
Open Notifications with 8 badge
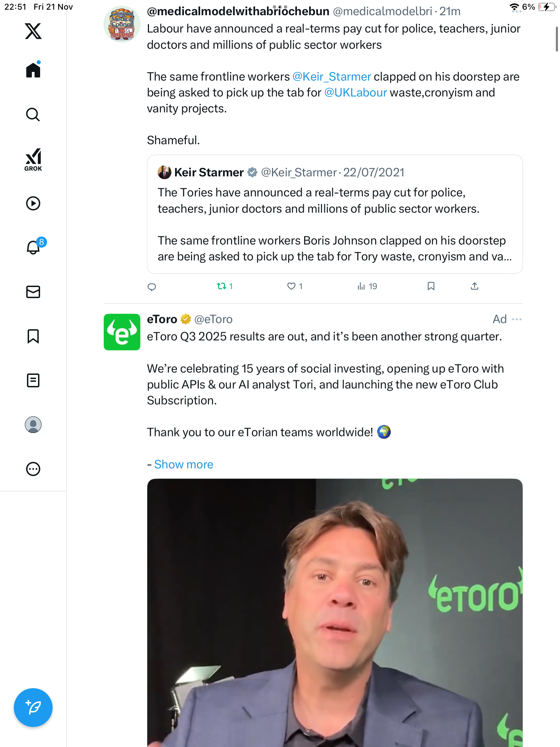(x=34, y=247)
